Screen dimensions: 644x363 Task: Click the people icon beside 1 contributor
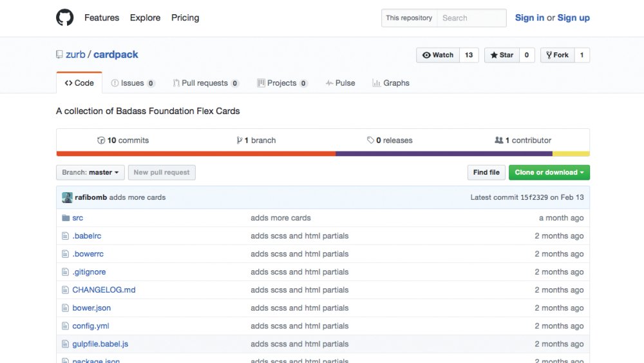[498, 140]
